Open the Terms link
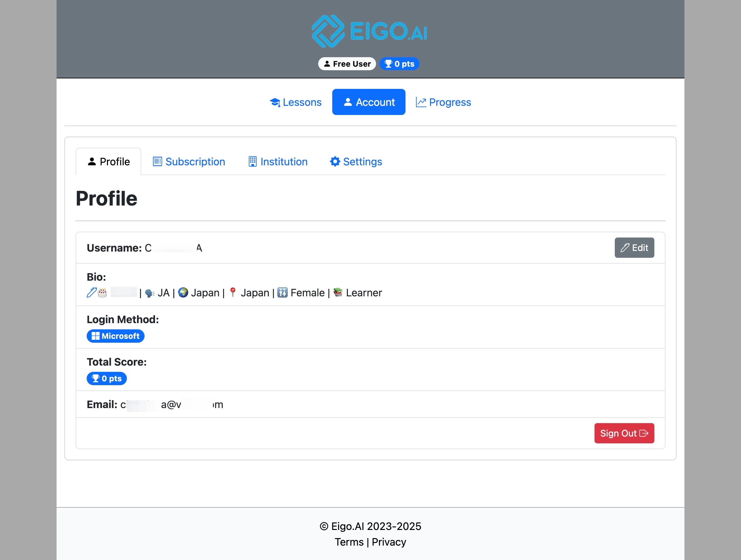 pos(349,542)
